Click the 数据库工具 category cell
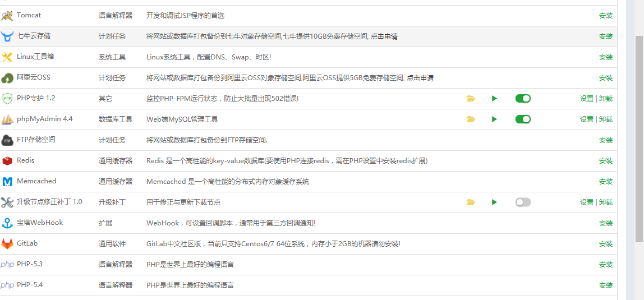 (116, 119)
